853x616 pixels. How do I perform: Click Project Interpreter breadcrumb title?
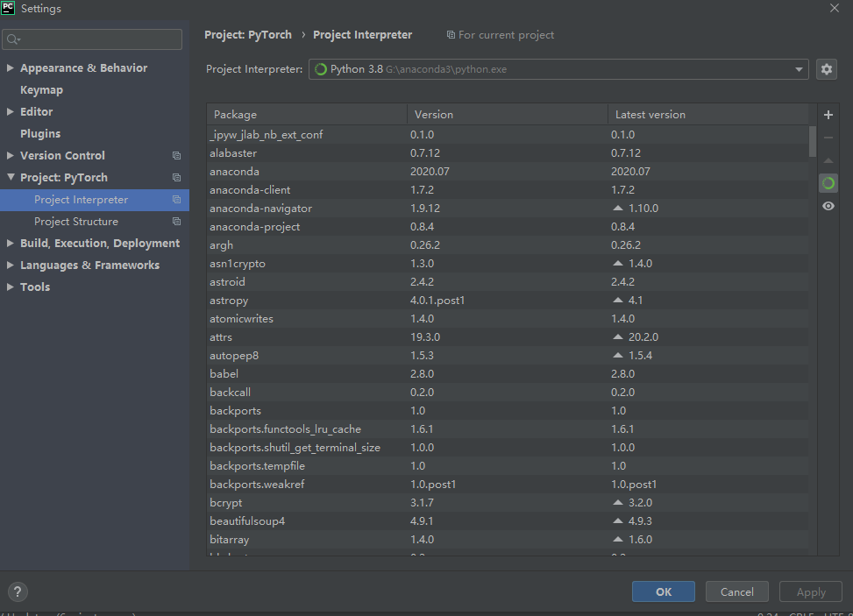362,35
